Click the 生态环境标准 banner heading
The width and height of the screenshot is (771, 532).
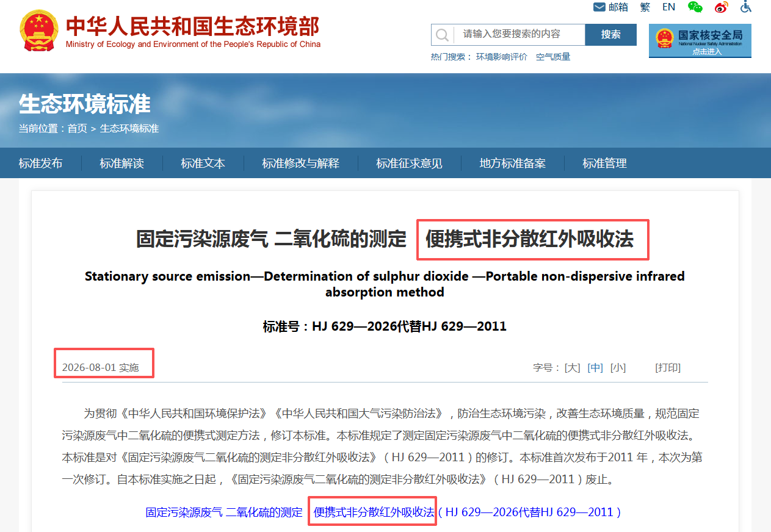[x=84, y=104]
